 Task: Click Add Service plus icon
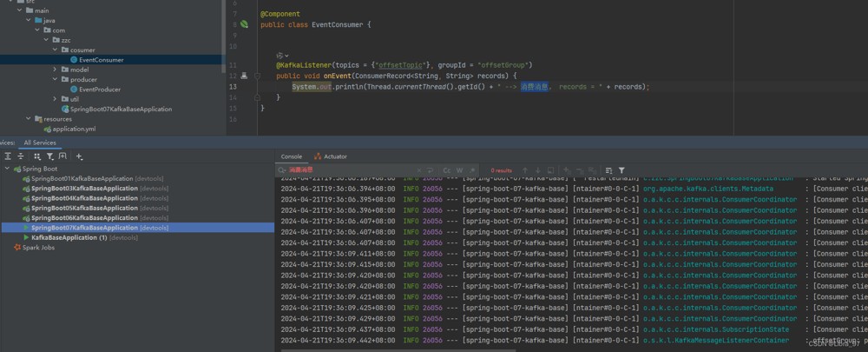point(79,156)
